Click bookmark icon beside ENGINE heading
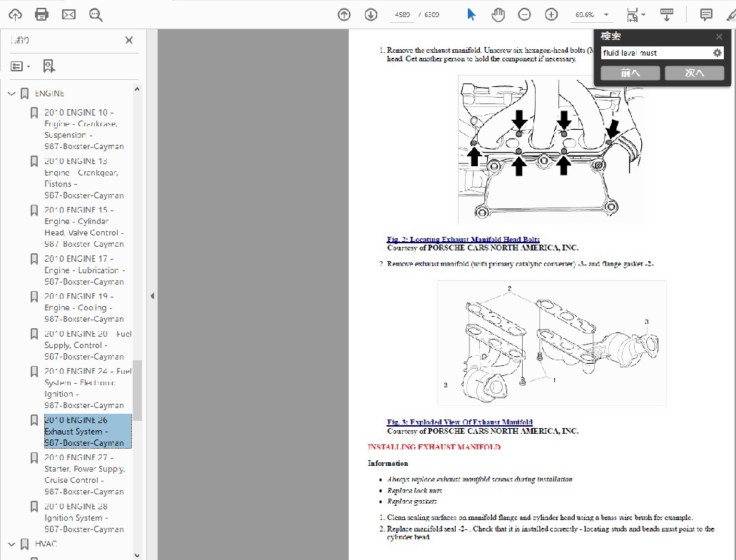This screenshot has height=560, width=736. 25,93
